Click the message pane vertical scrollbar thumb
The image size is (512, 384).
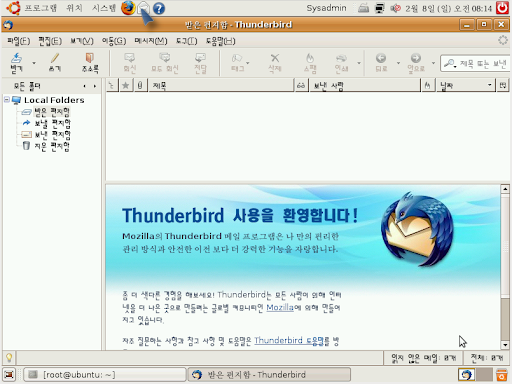[505, 245]
